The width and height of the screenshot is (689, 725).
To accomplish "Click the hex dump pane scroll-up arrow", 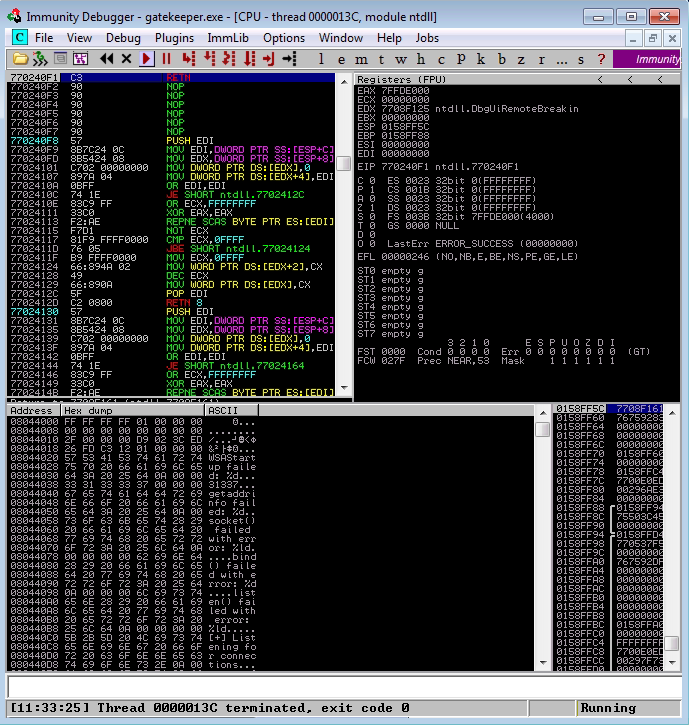I will 543,412.
